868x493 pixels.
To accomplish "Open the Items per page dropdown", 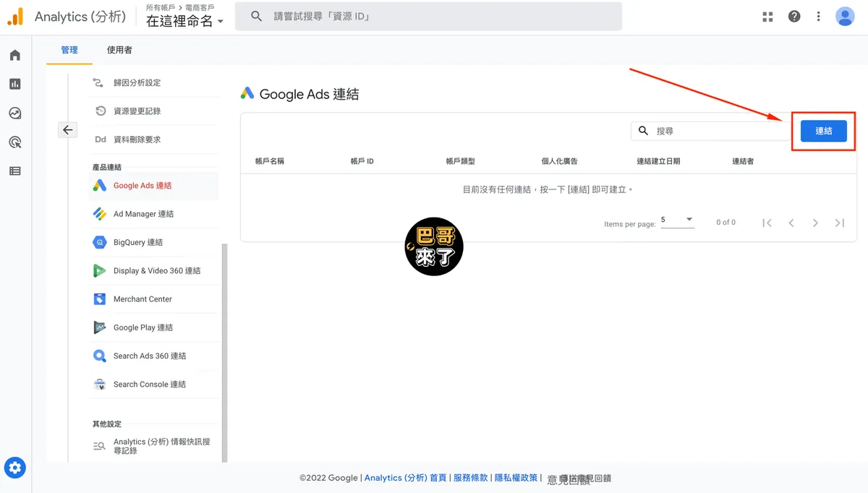I will coord(677,220).
